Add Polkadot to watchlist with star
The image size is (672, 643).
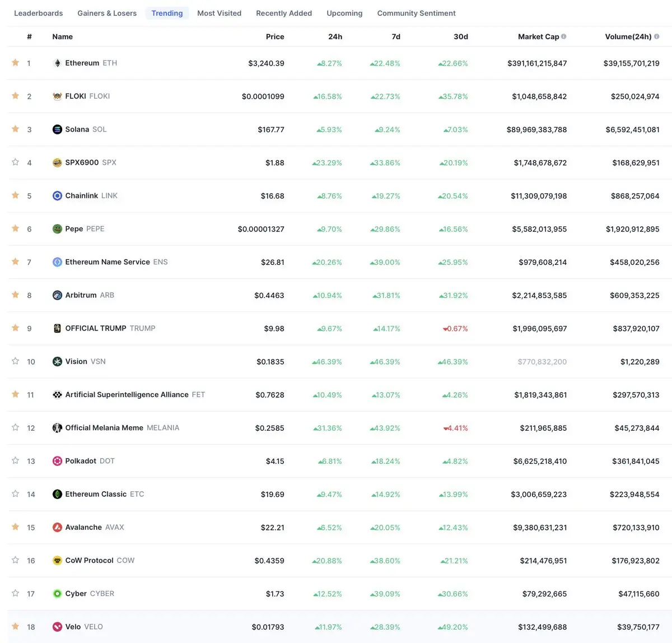click(x=16, y=460)
